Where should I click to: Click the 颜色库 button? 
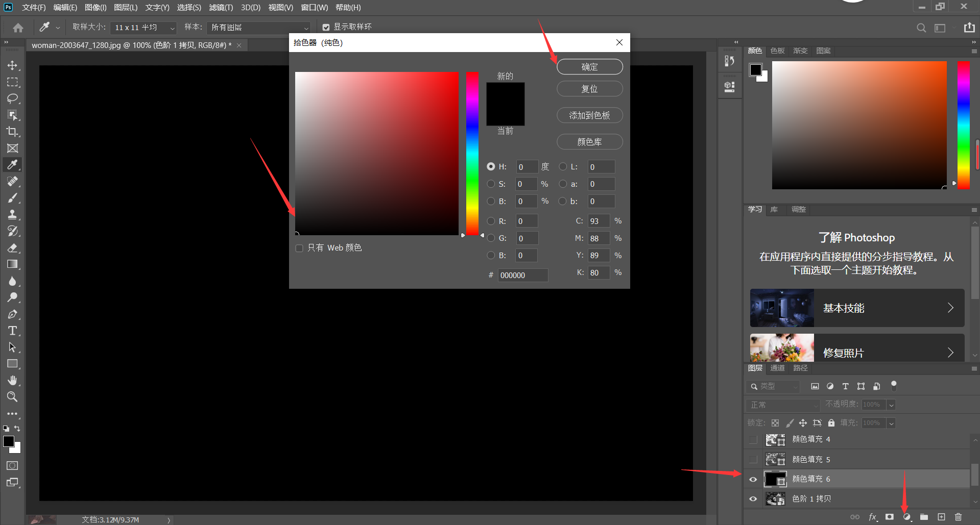tap(589, 142)
